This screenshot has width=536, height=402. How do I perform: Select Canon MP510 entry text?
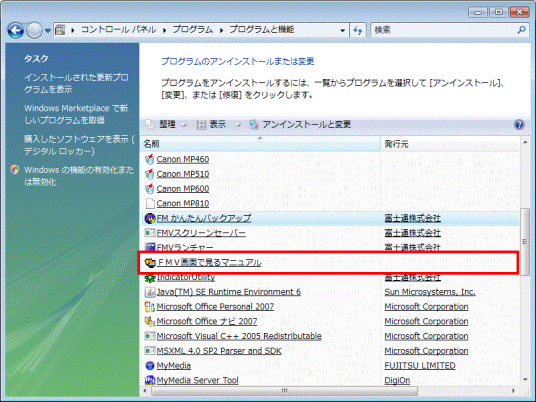click(x=183, y=174)
